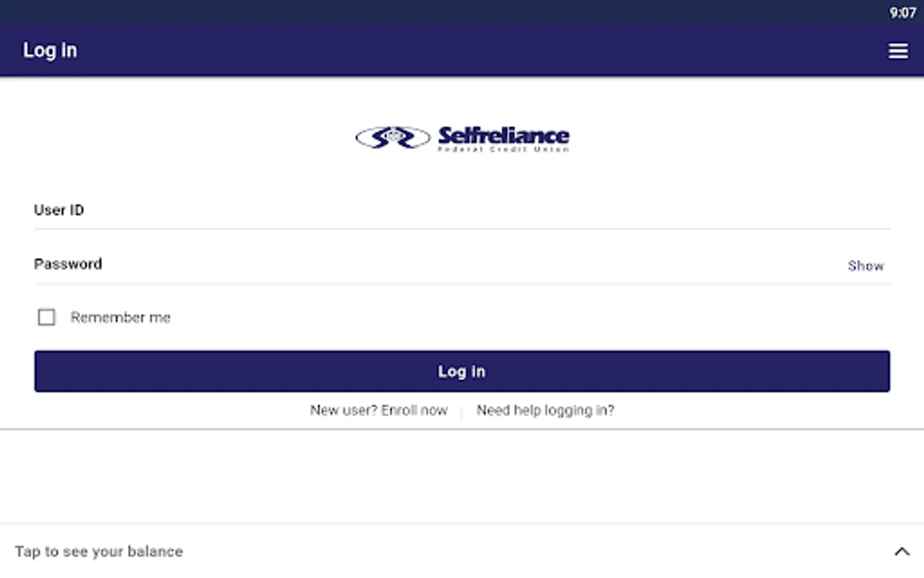924x578 pixels.
Task: Open the New user? Enroll now link
Action: 379,410
